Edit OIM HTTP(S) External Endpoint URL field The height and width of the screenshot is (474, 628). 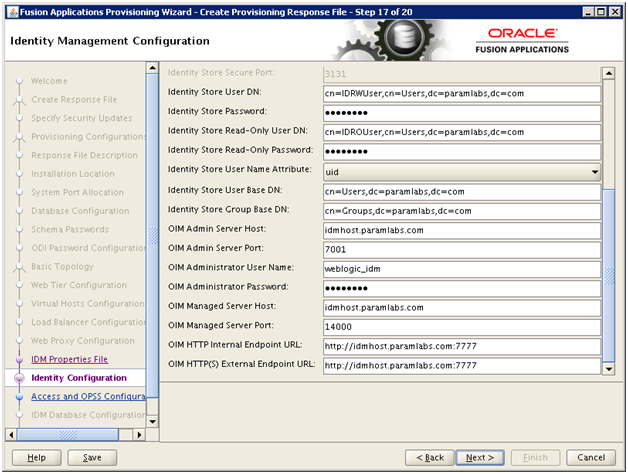[462, 365]
